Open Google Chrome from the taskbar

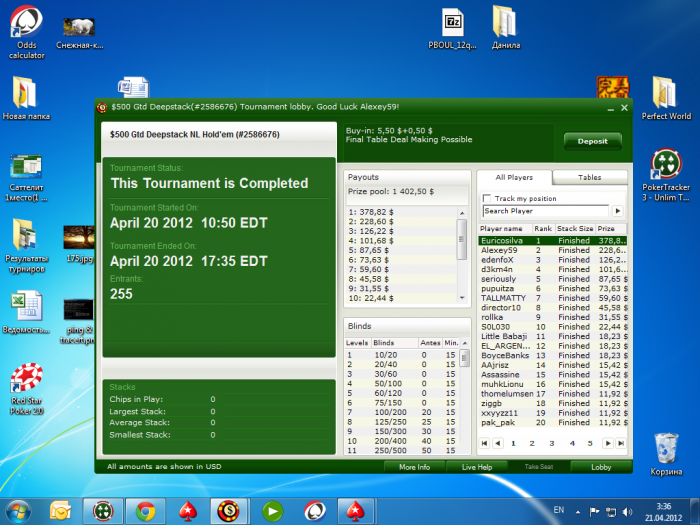145,512
